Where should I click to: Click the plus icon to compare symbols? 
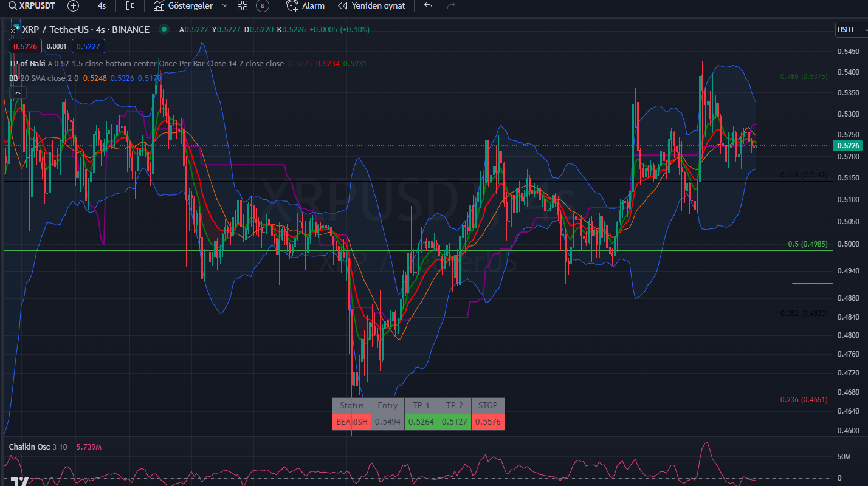pos(73,6)
